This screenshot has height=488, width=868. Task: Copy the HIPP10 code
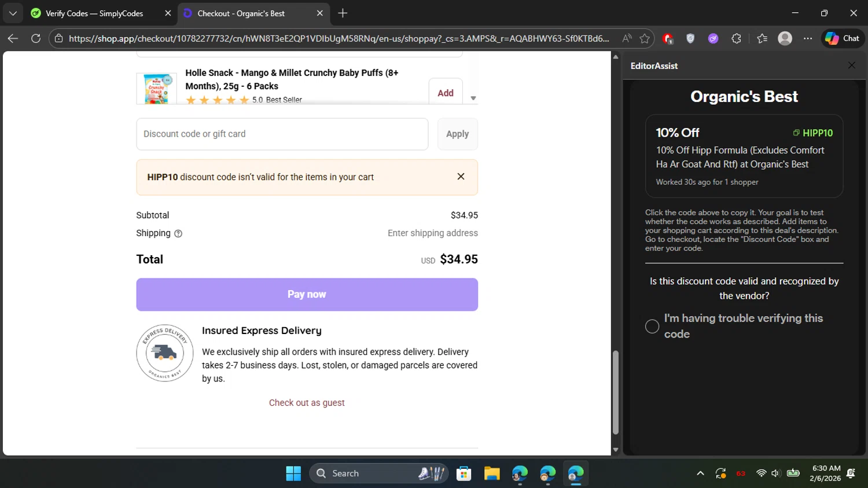pyautogui.click(x=813, y=133)
